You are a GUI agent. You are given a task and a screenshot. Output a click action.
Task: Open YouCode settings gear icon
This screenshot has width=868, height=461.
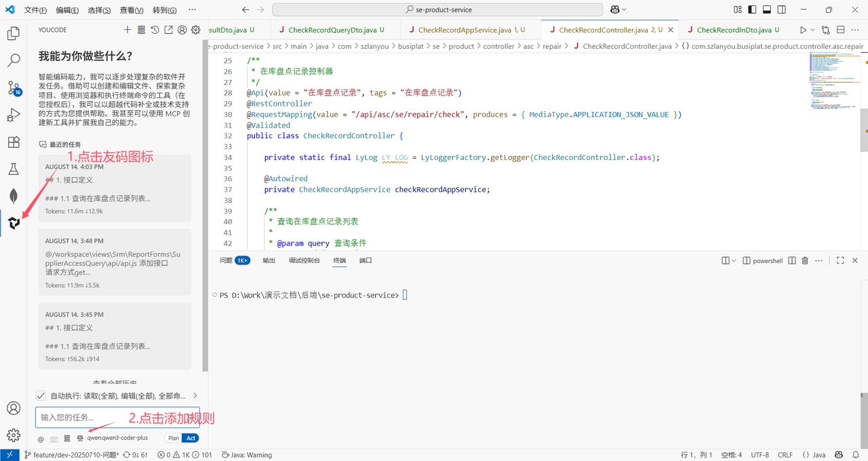click(x=195, y=30)
